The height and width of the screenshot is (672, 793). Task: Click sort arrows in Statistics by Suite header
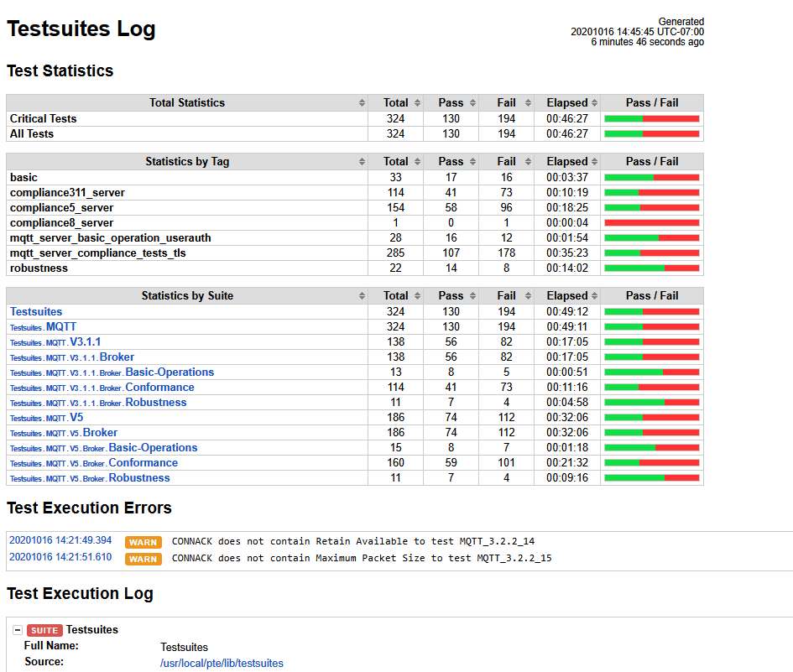coord(362,295)
